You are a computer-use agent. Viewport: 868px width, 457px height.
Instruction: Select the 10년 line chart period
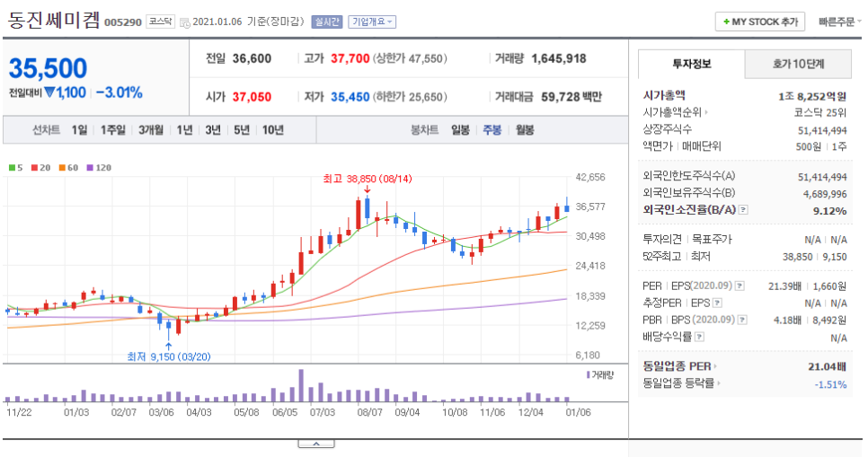[273, 130]
